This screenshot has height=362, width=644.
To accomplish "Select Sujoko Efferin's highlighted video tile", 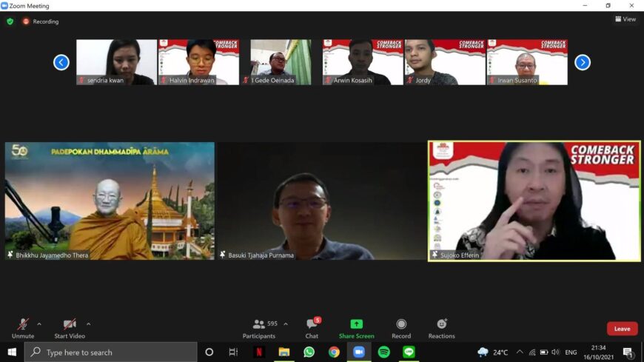I will pos(534,201).
